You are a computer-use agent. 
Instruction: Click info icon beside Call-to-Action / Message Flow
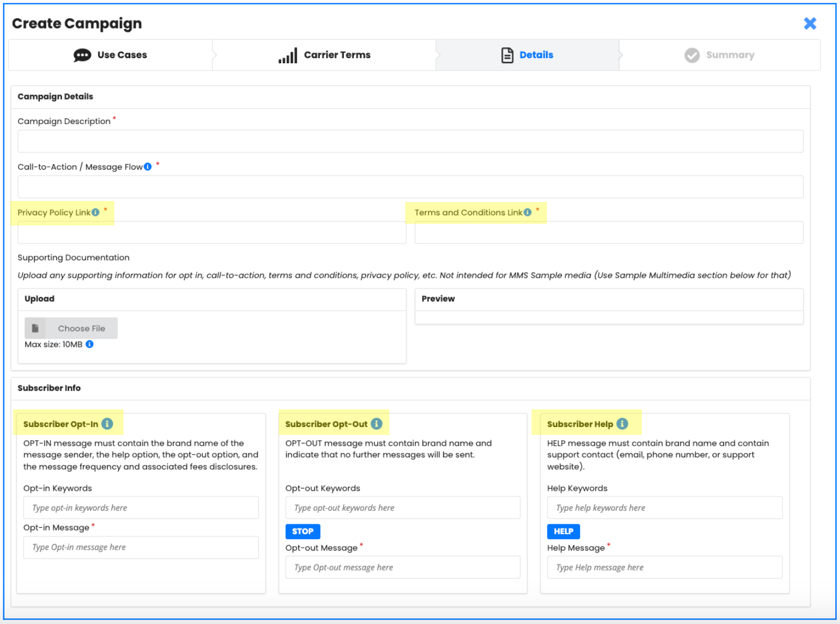click(148, 167)
